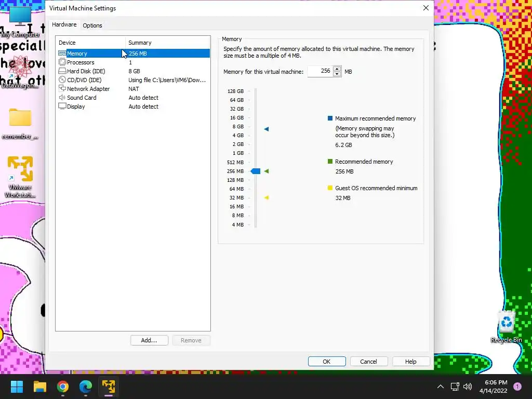Click the 2 GB slider label
The width and height of the screenshot is (532, 399).
point(238,144)
